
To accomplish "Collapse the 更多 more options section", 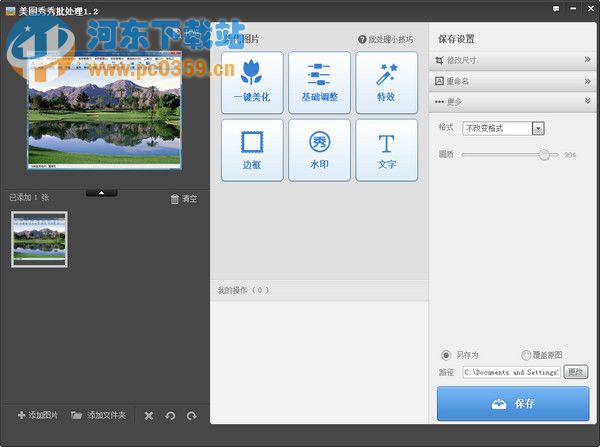I will [x=513, y=102].
